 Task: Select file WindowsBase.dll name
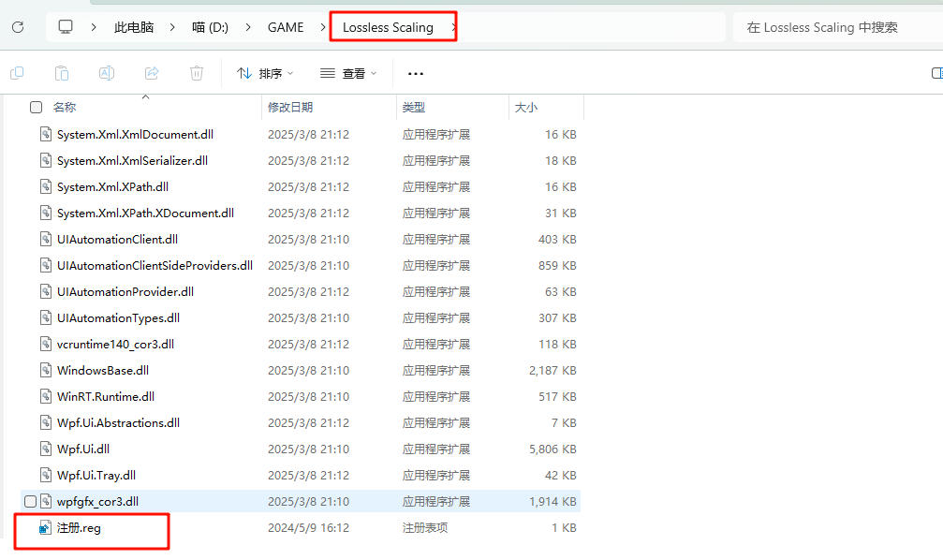pos(103,371)
